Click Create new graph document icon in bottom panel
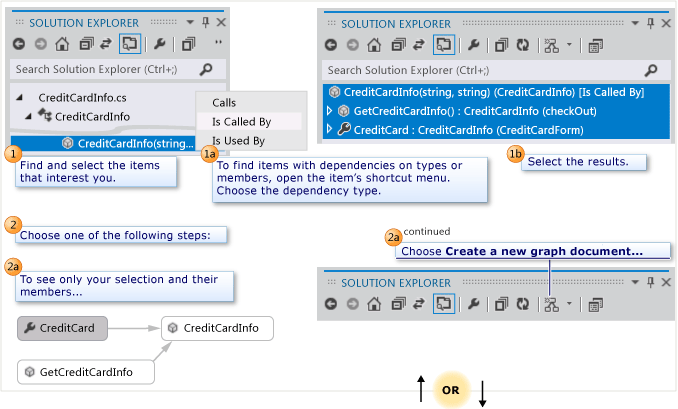The height and width of the screenshot is (409, 678). (551, 305)
